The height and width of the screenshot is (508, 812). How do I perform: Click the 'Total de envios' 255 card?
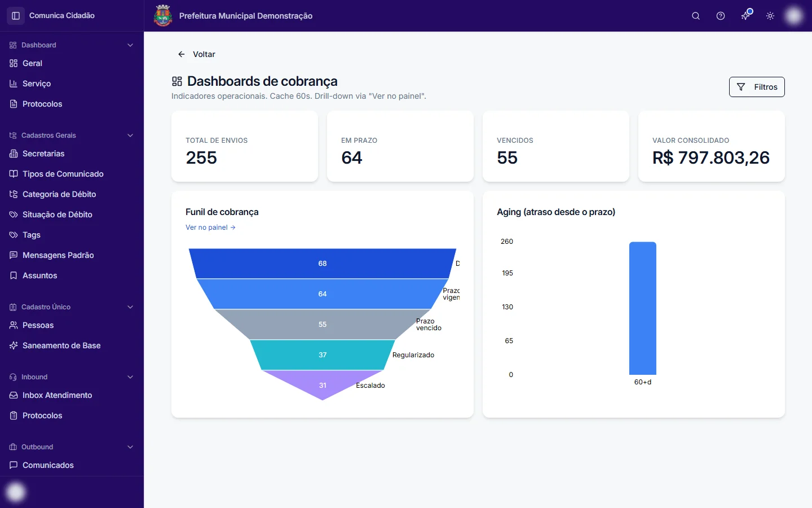coord(245,146)
